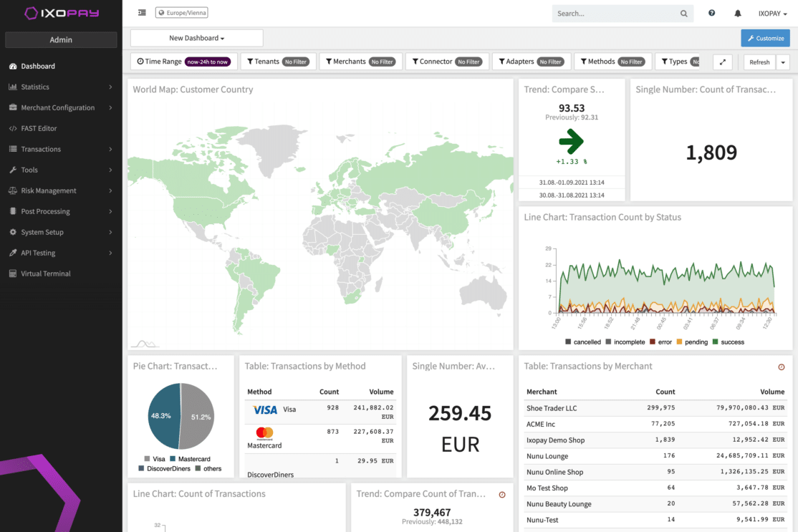
Task: Open Virtual Terminal in the sidebar
Action: click(46, 274)
